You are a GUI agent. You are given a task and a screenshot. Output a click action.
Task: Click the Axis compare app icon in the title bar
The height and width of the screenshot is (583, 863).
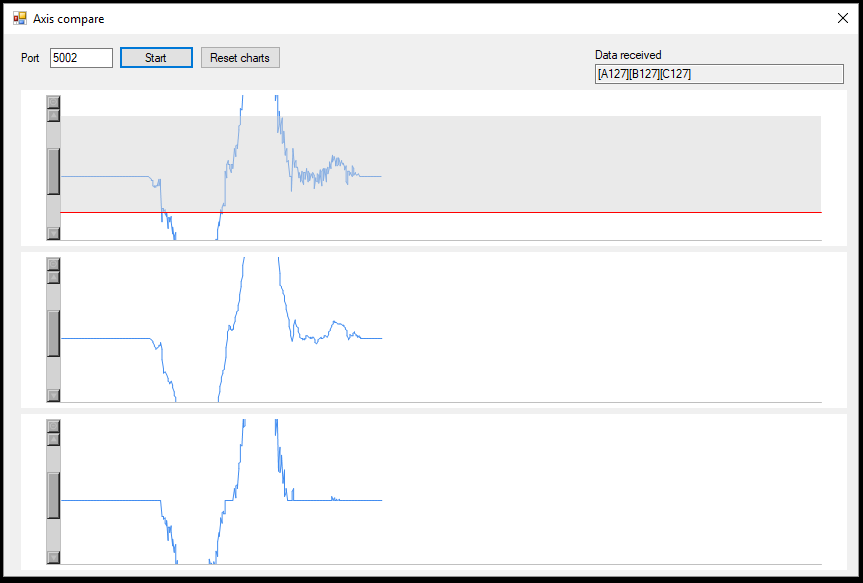[20, 18]
